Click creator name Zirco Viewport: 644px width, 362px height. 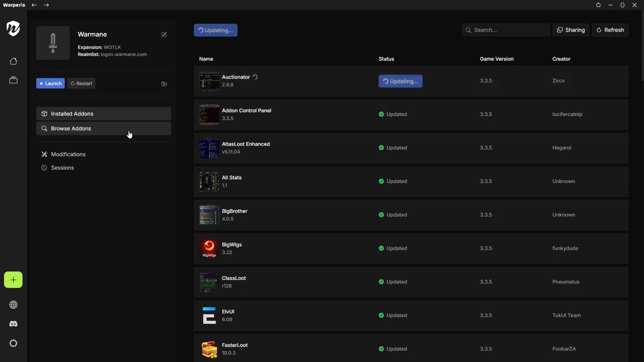click(x=558, y=80)
